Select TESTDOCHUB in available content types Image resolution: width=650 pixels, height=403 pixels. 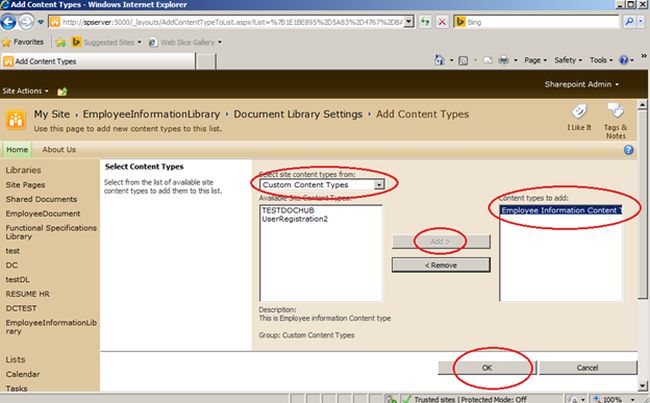coord(288,210)
